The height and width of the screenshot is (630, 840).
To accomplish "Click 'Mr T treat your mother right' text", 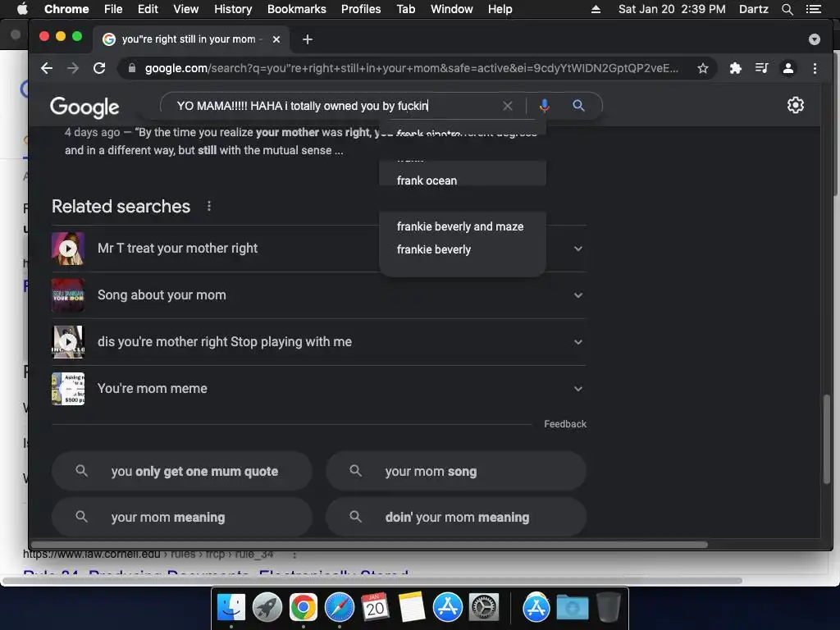I will pyautogui.click(x=177, y=248).
